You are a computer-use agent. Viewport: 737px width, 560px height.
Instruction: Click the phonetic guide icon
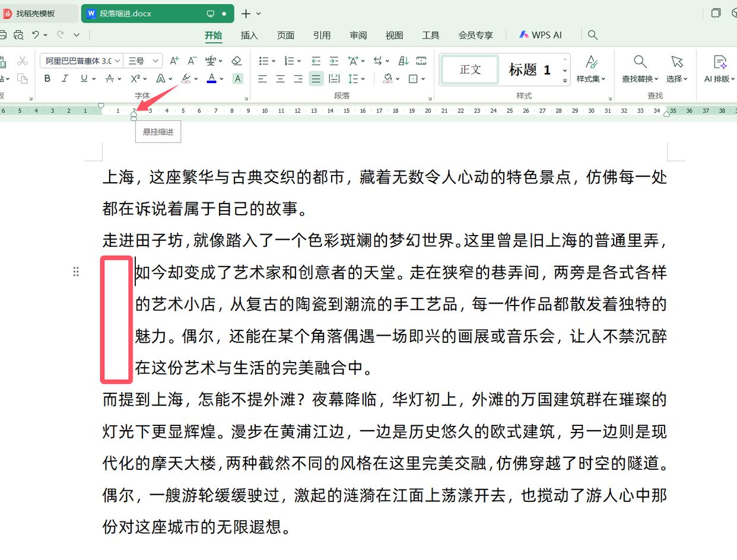point(211,61)
